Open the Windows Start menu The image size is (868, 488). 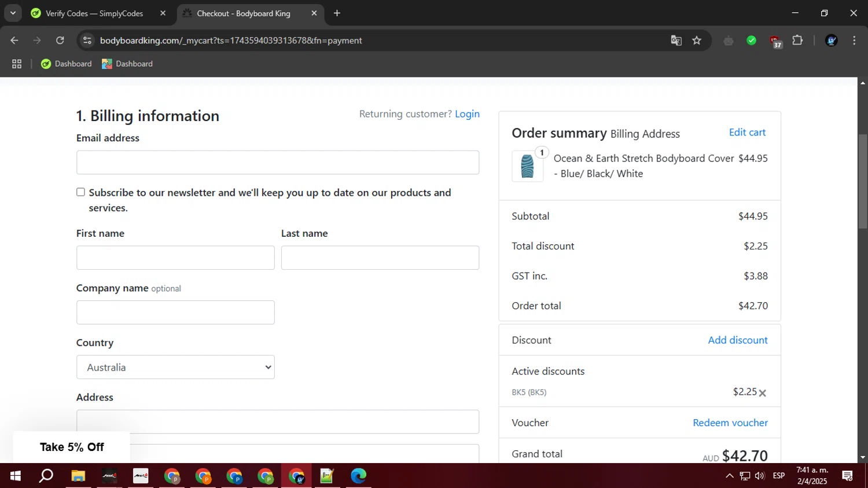coord(16,476)
